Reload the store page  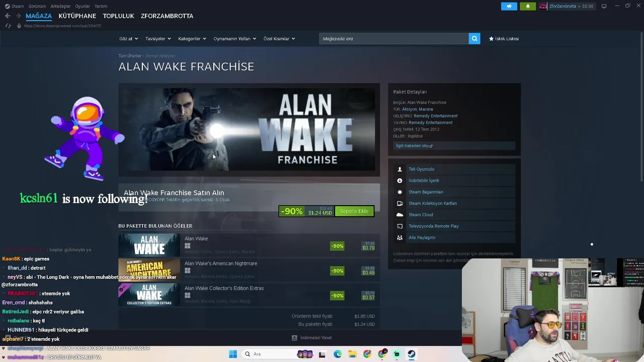[x=8, y=26]
